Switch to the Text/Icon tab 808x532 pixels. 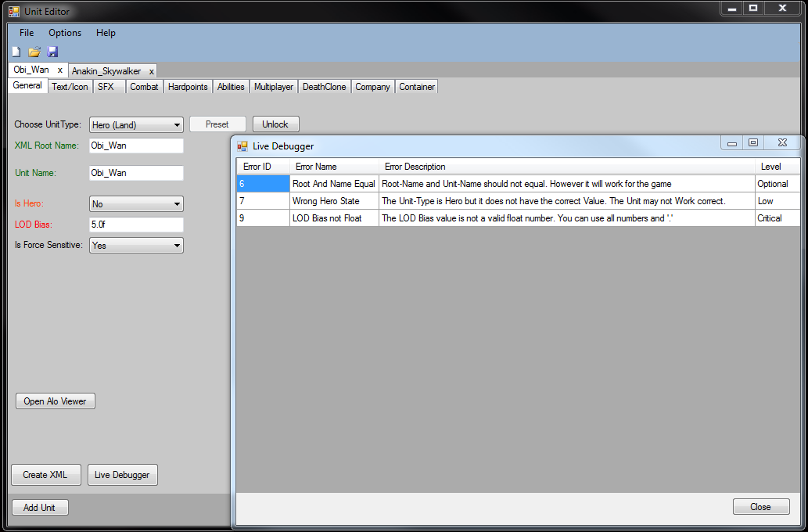pyautogui.click(x=70, y=87)
